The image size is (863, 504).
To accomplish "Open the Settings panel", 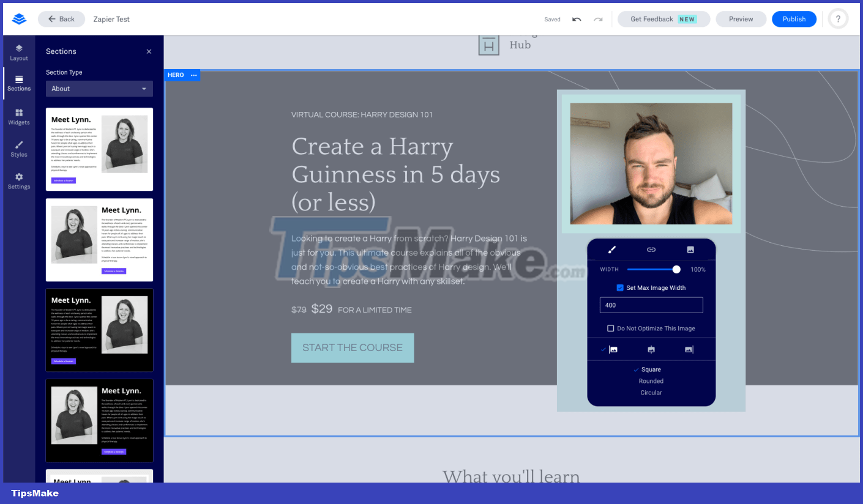I will pos(19,180).
